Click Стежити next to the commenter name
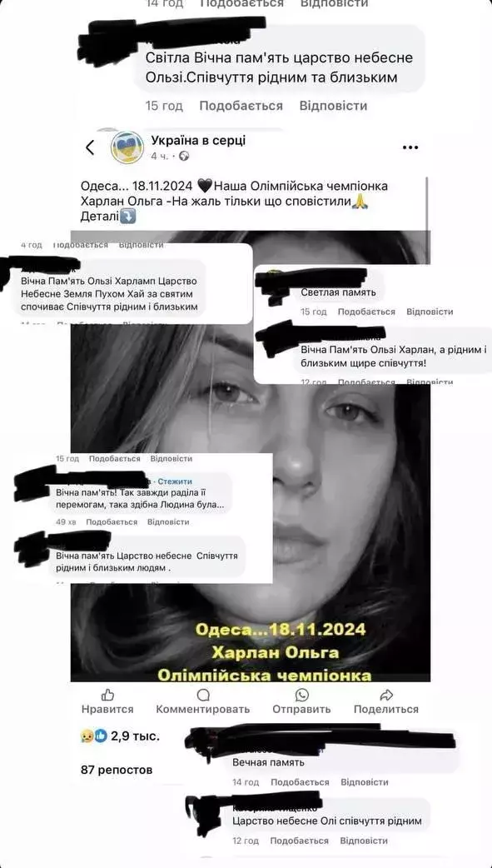492x868 pixels. (x=175, y=481)
